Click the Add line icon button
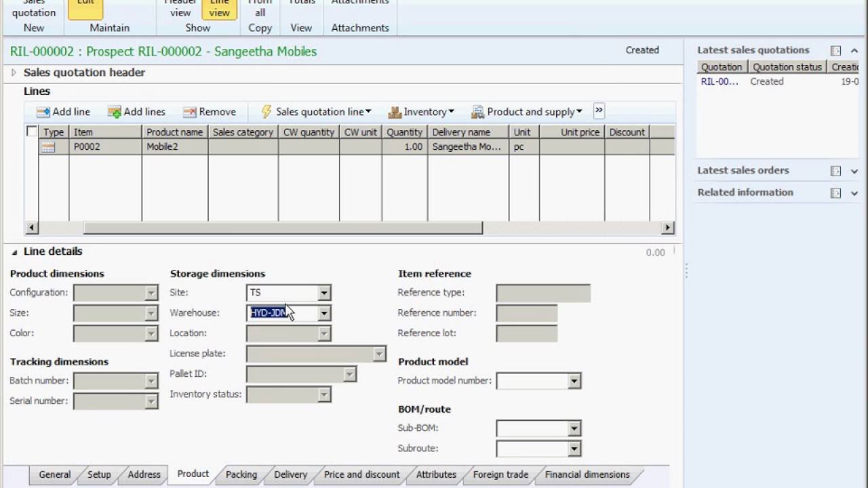Image resolution: width=868 pixels, height=488 pixels. click(63, 112)
